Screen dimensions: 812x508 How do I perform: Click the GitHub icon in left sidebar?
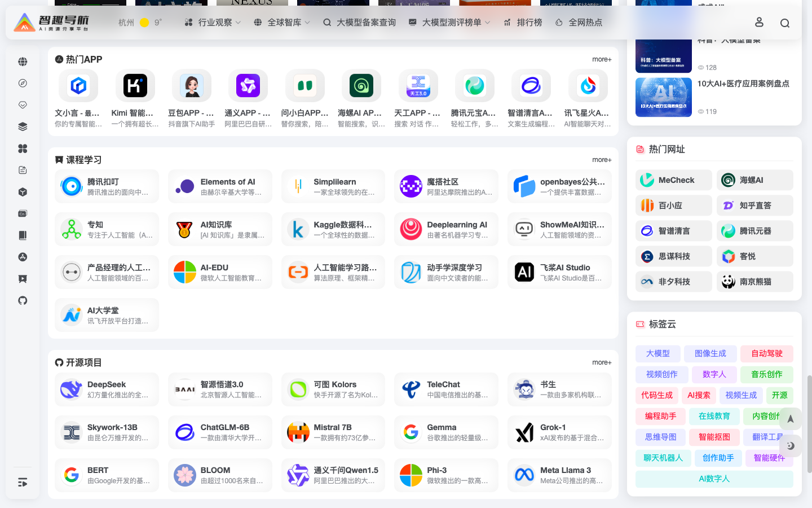tap(23, 300)
